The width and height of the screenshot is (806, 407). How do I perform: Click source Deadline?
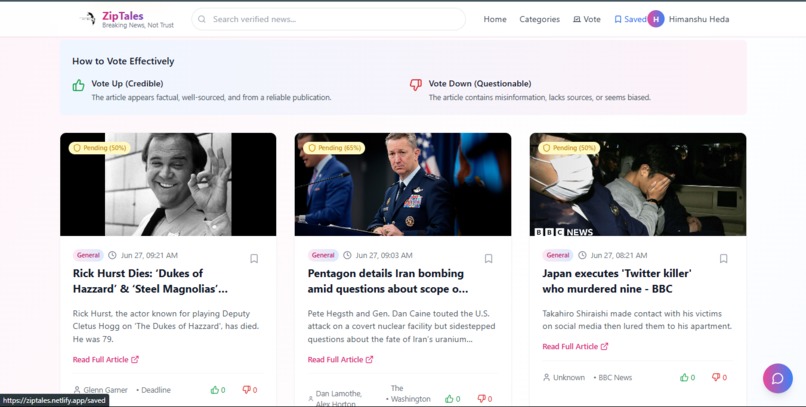pyautogui.click(x=154, y=390)
